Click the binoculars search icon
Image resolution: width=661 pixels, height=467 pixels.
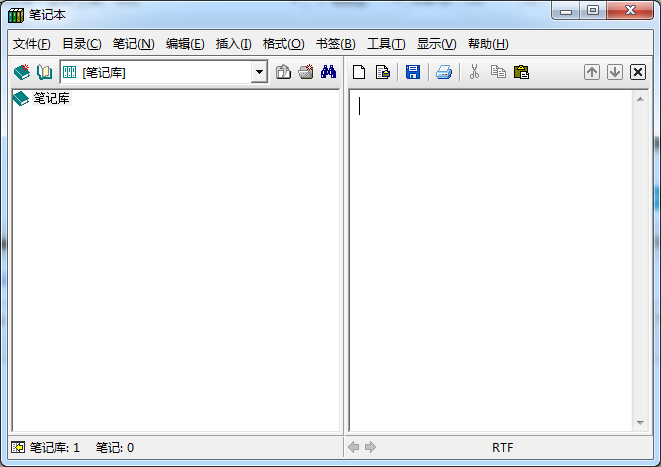tap(328, 72)
